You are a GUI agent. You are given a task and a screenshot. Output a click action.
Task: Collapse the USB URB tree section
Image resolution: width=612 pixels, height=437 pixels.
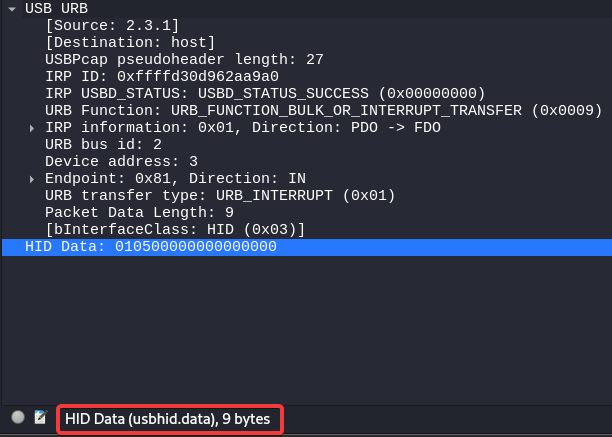[12, 9]
